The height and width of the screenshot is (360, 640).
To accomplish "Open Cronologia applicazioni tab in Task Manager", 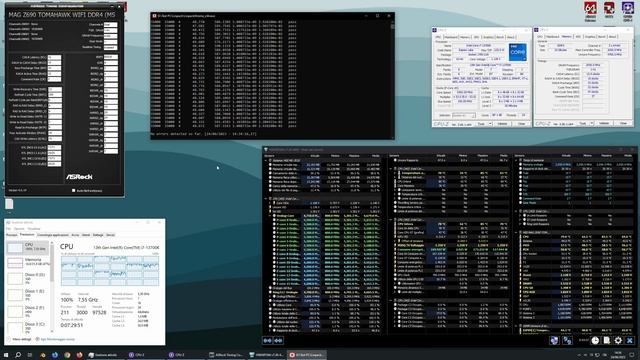I will pos(53,235).
